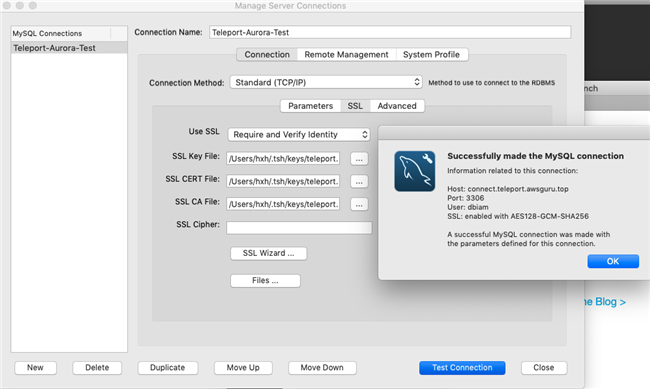Screen dimensions: 650x389
Task: Close the Manage Server Connections window
Action: [x=543, y=367]
